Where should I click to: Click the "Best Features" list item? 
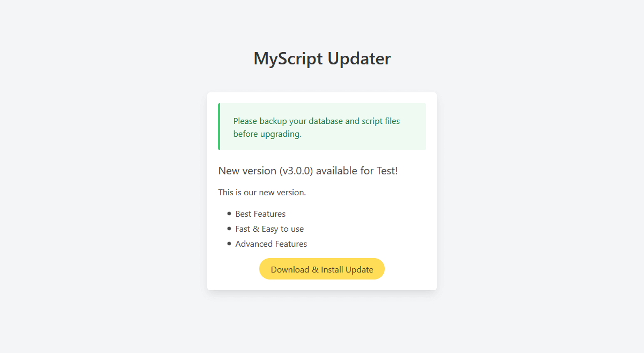[260, 214]
